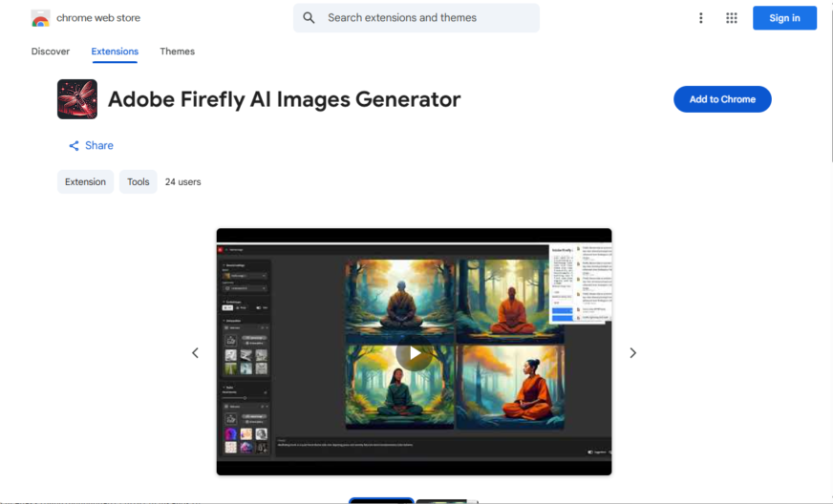Click the Extension category chip

85,181
